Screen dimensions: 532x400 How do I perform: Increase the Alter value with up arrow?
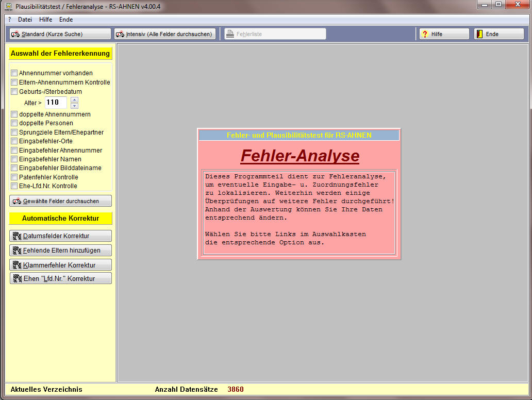coord(75,100)
